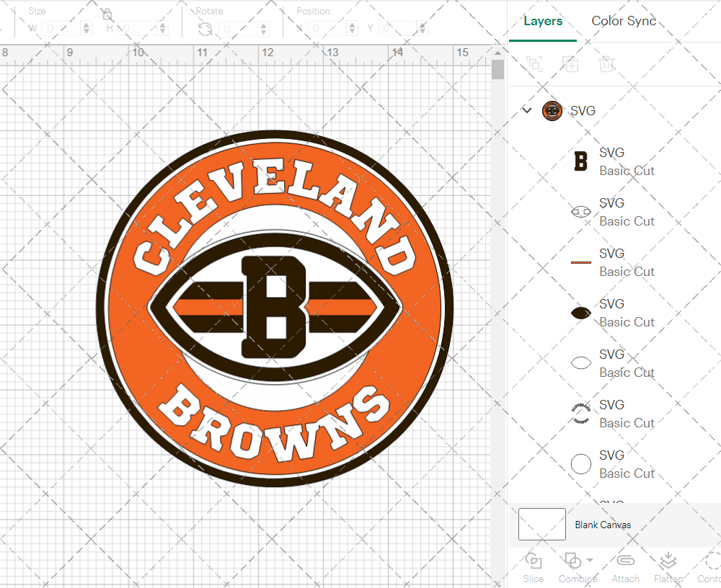Select the orange stripe layer
Image resolution: width=721 pixels, height=588 pixels.
(580, 262)
